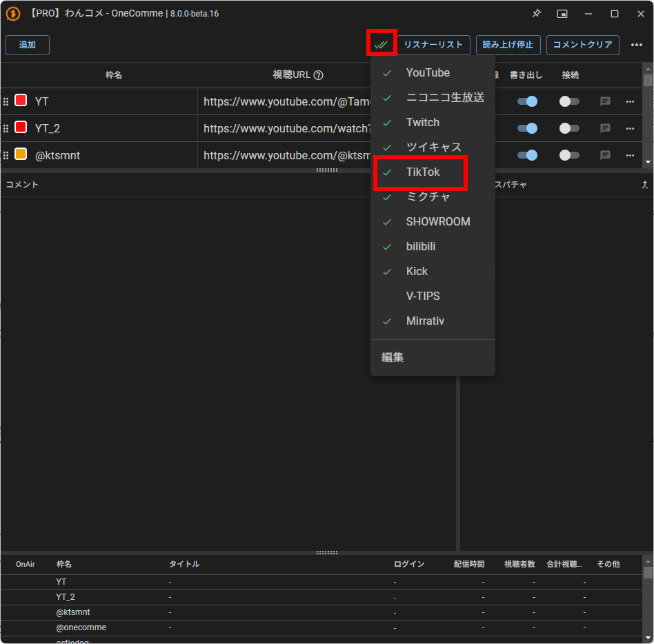654x644 pixels.
Task: Click the その他 column header
Action: pyautogui.click(x=608, y=565)
